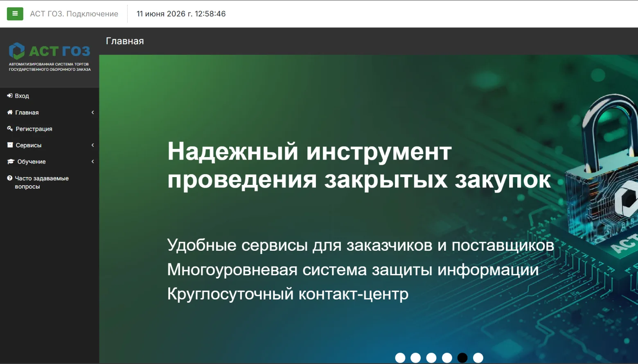
Task: Expand the Сервисы submenu chevron
Action: (93, 145)
